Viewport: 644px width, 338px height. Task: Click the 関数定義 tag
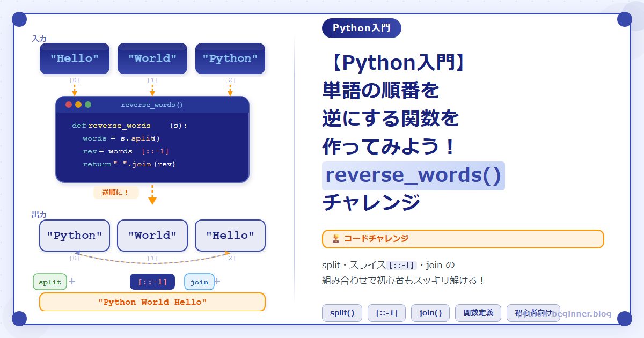478,313
